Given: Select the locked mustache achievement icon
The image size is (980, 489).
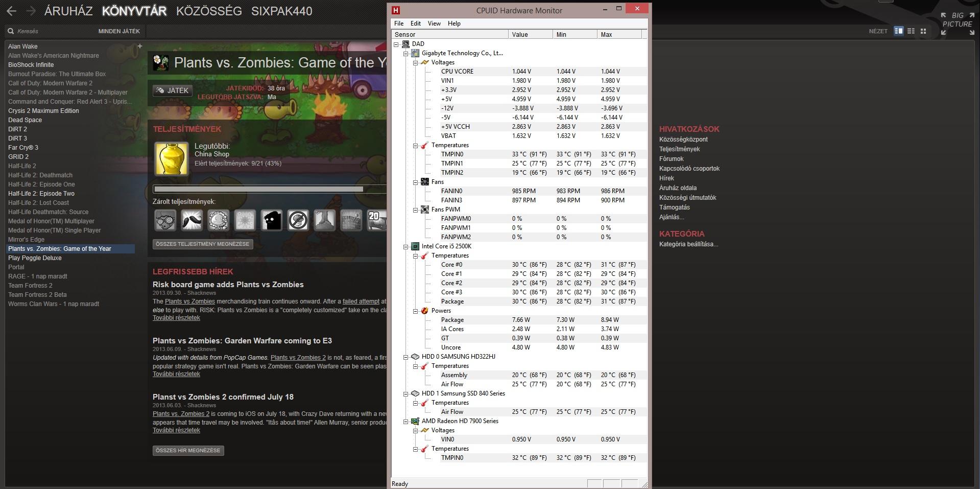Looking at the screenshot, I should (192, 220).
